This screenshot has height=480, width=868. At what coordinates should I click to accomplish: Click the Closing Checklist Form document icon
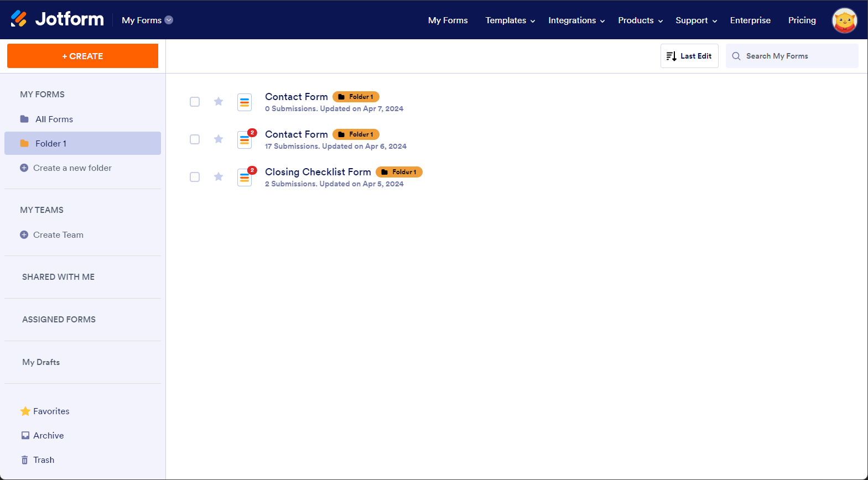point(245,178)
